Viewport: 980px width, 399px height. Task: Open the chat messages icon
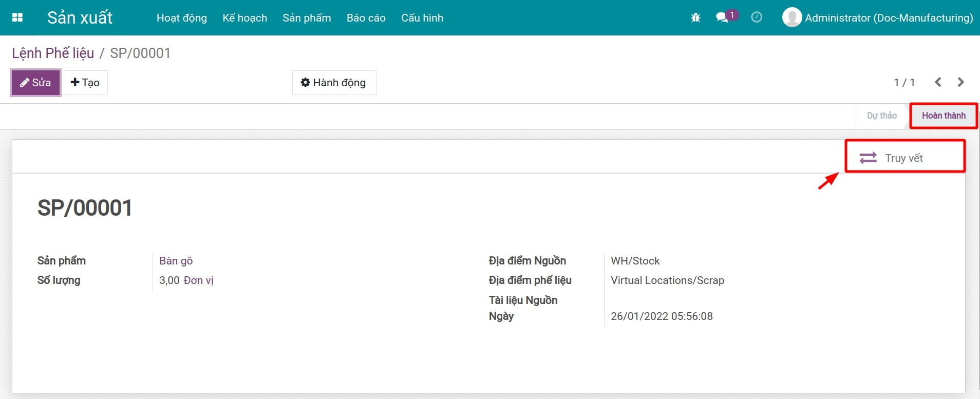(x=722, y=17)
